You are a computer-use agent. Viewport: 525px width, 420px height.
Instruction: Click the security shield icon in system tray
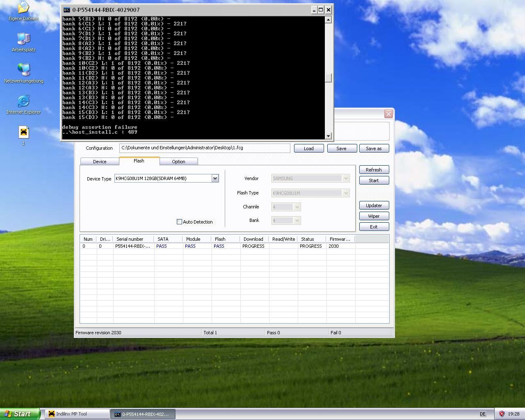tap(502, 414)
